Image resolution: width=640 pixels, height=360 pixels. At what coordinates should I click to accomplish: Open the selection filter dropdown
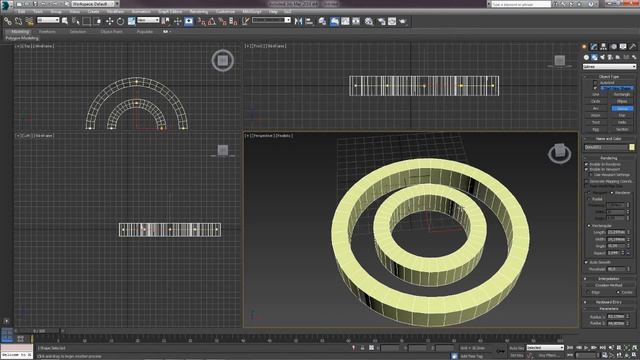48,20
